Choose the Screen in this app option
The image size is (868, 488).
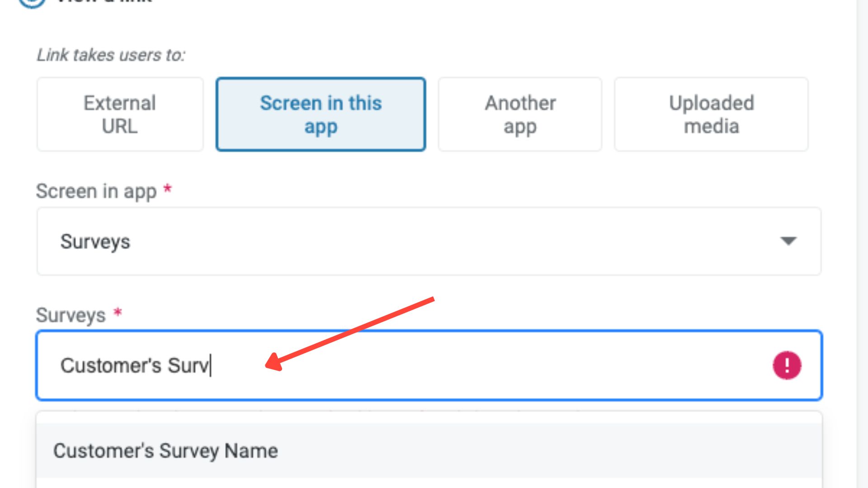[321, 114]
